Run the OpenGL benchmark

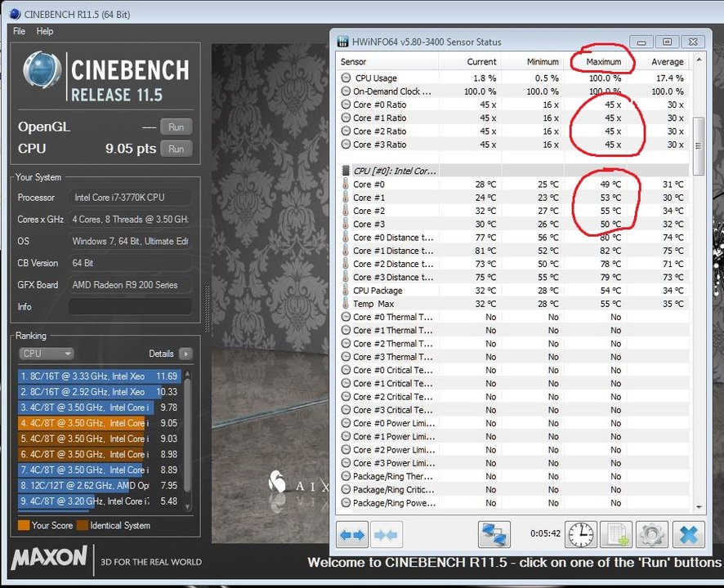[176, 127]
